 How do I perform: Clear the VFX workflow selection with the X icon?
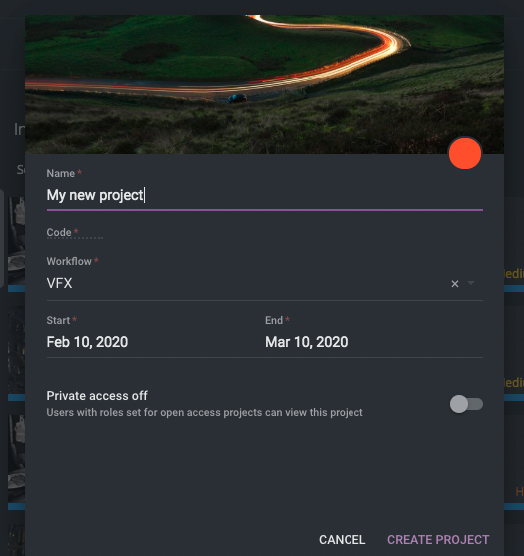(x=455, y=284)
